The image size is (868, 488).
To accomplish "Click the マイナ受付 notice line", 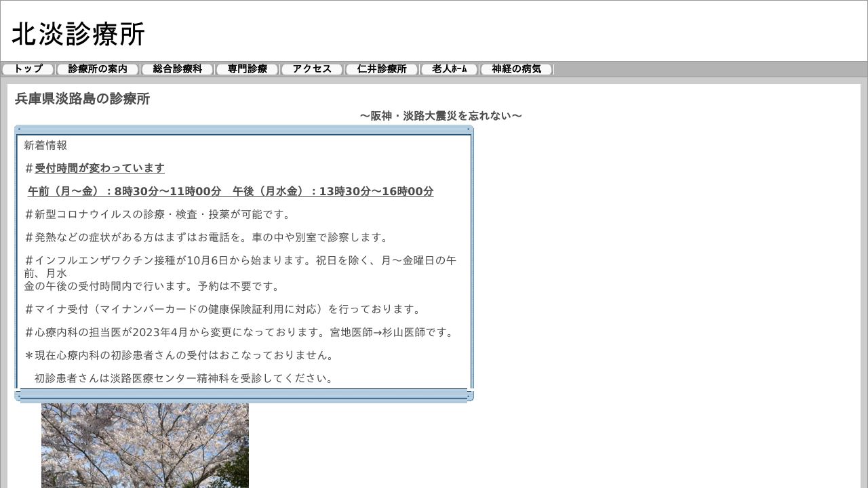I will pyautogui.click(x=223, y=308).
